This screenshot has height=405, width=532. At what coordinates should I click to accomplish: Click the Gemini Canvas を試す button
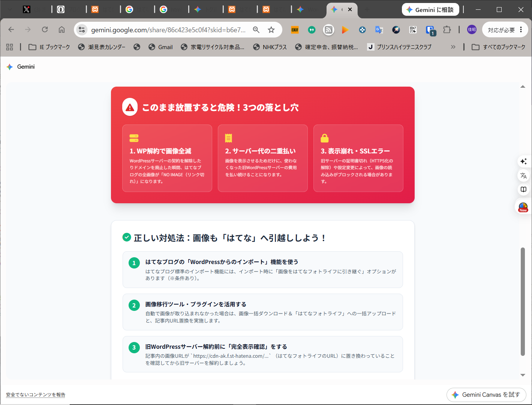tap(486, 394)
